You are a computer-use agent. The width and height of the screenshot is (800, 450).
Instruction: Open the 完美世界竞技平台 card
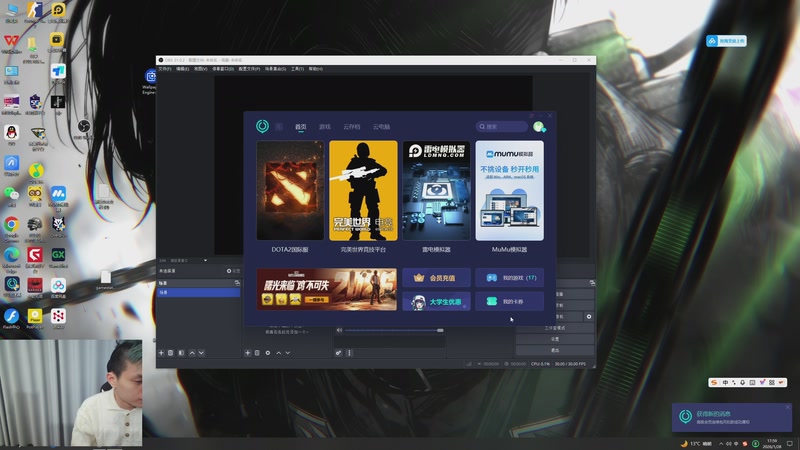pos(363,190)
